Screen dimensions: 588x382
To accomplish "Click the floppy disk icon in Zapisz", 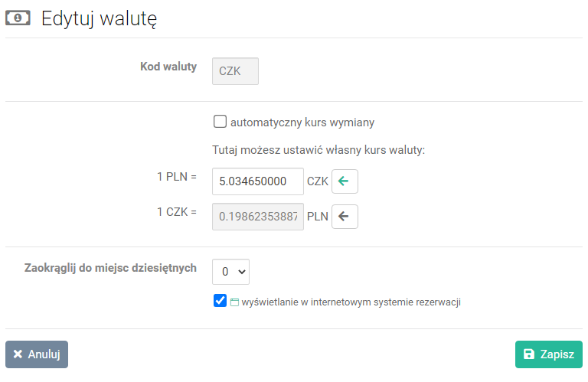I will 529,354.
